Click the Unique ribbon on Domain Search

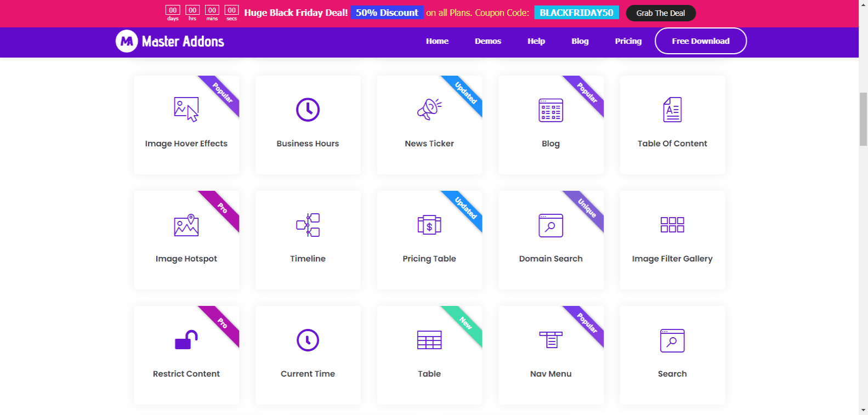coord(587,208)
